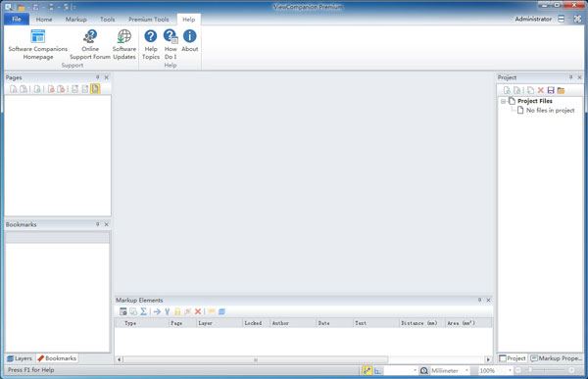
Task: Click the save disk icon in Project toolbar
Action: tap(551, 90)
